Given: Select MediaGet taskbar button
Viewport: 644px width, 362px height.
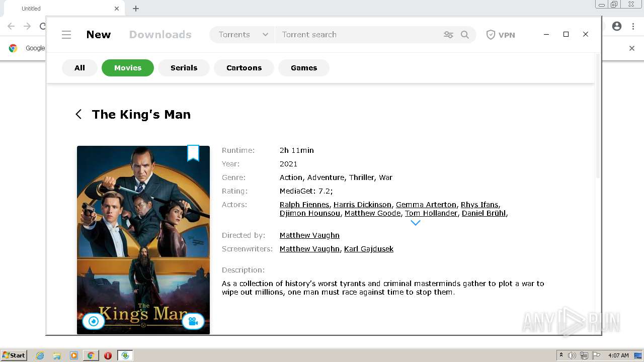Looking at the screenshot, I should point(125,355).
